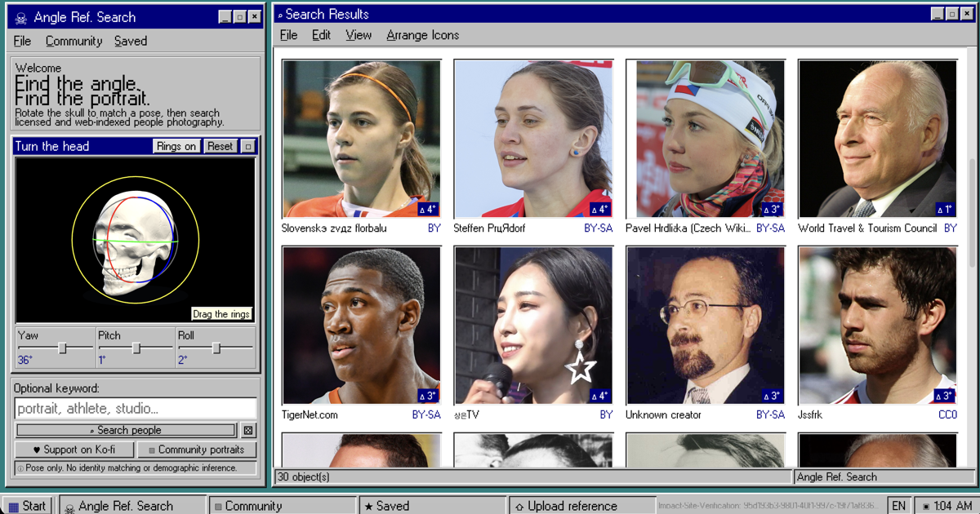
Task: Open the View menu in Search Results
Action: pyautogui.click(x=359, y=35)
